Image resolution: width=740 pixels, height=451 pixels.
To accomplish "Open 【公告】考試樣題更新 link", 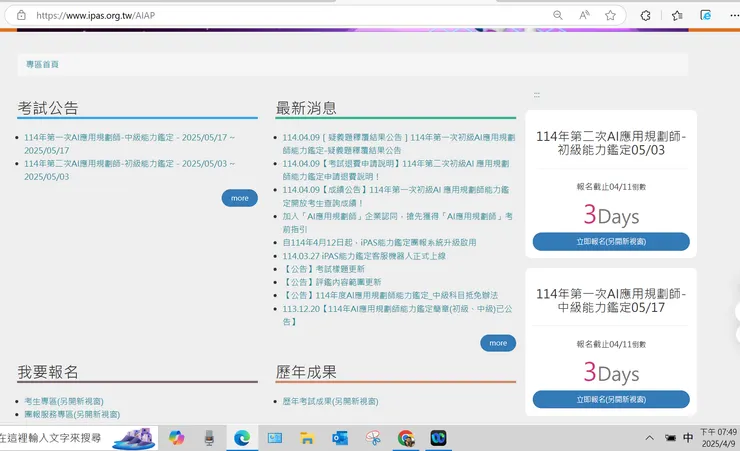I will [x=323, y=269].
